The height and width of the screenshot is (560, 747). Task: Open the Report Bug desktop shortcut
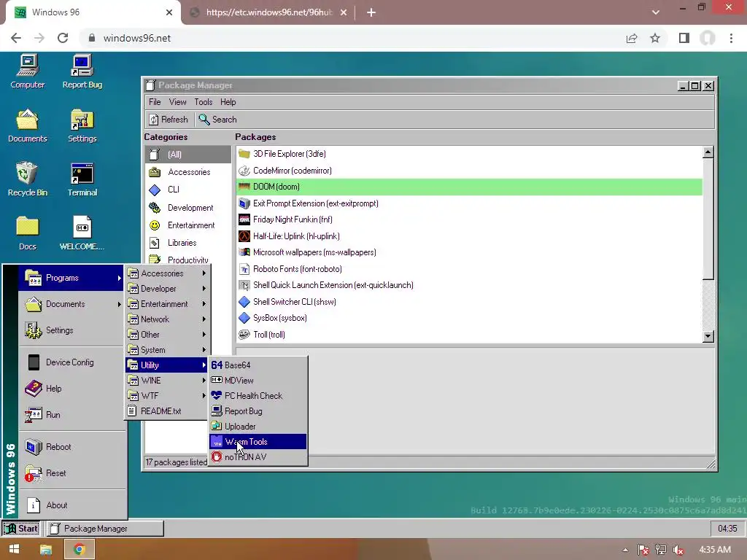pos(82,72)
